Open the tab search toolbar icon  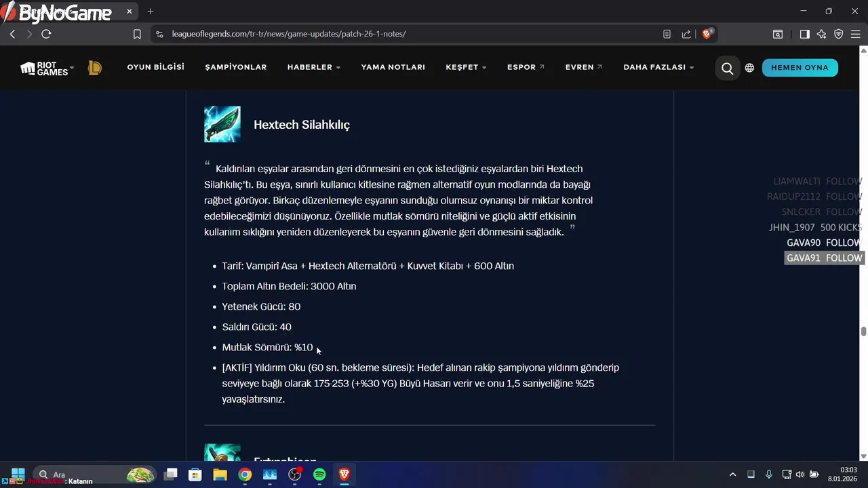[x=778, y=34]
